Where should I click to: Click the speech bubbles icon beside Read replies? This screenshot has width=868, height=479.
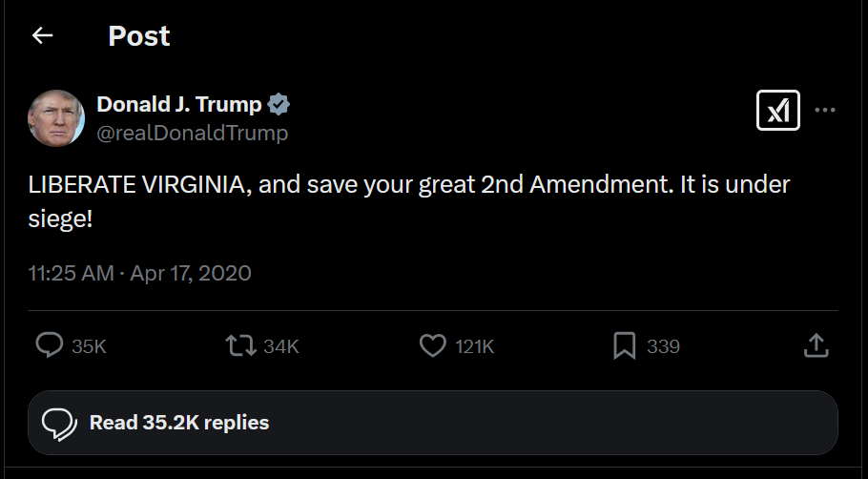click(x=59, y=422)
